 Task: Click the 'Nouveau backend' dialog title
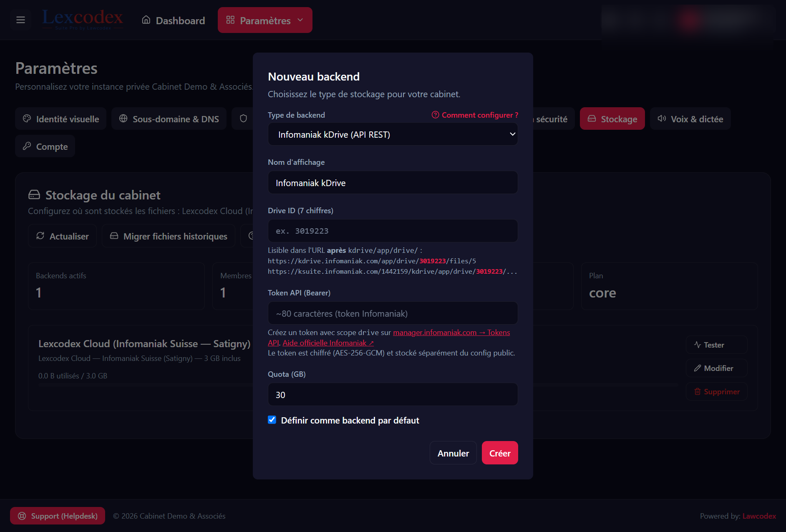coord(314,77)
